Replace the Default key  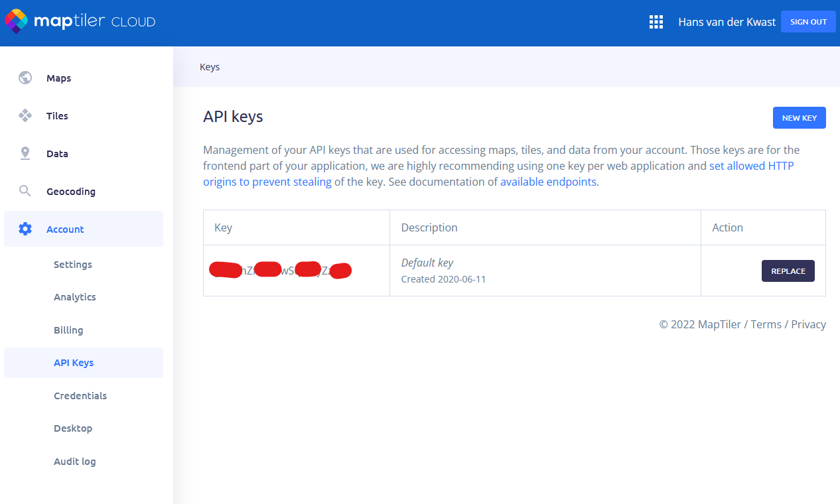[788, 271]
